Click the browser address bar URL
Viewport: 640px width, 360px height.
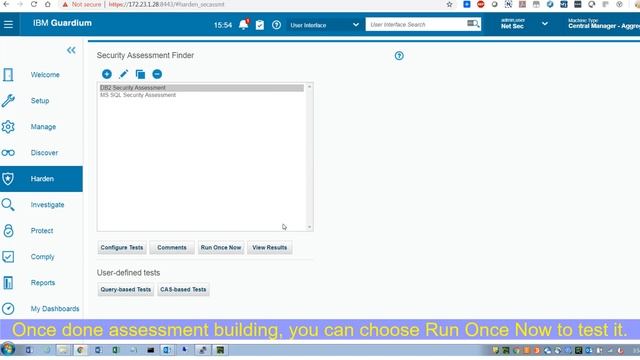(x=167, y=4)
